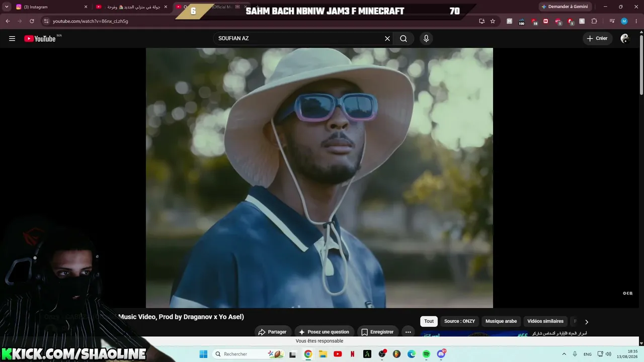Click the Partager button
The width and height of the screenshot is (644, 362).
pos(272,332)
